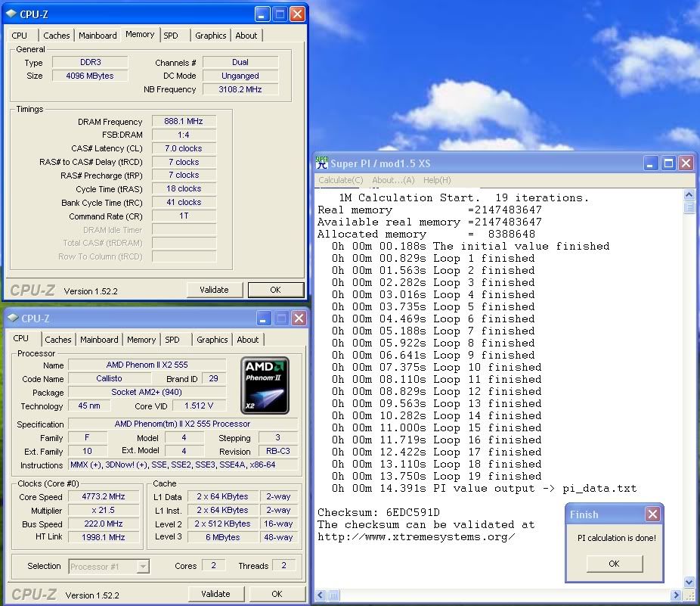Click the DRAM Frequency 888.1 MHz field
Image resolution: width=700 pixels, height=606 pixels.
(x=184, y=121)
